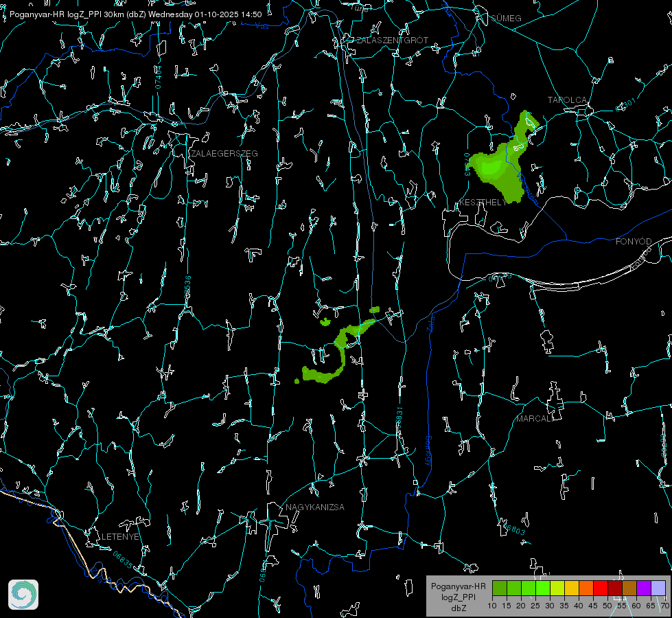Screen dimensions: 672x618
Task: Pick the 25-30 dBZ bright green swatch
Action: point(543,588)
